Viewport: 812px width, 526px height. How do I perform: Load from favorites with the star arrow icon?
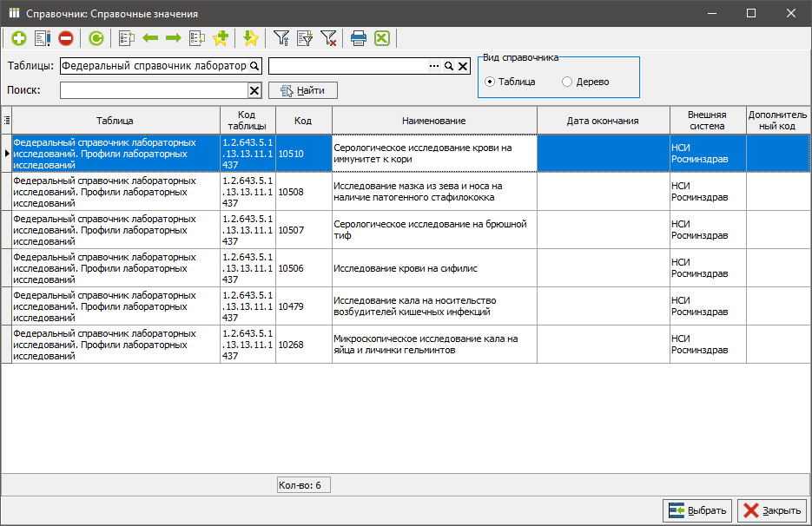(251, 38)
